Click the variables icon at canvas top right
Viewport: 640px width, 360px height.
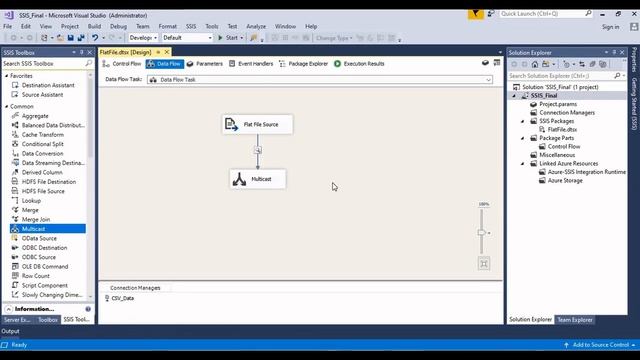coord(485,63)
